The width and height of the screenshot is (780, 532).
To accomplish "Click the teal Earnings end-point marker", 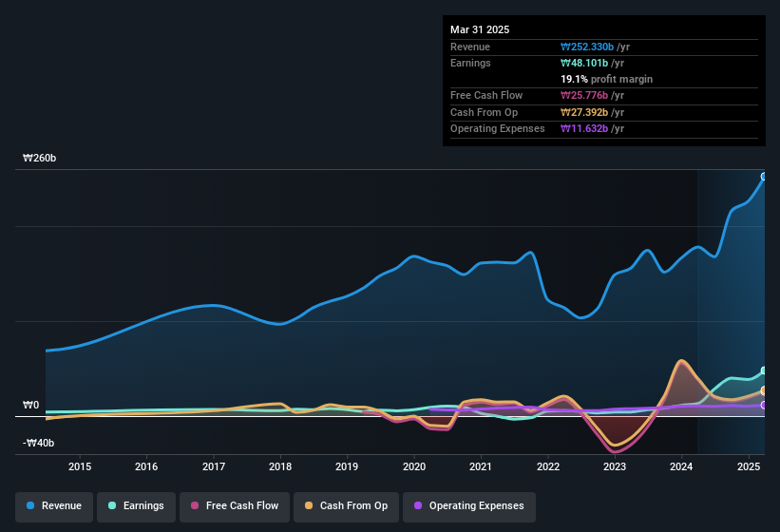I will click(764, 370).
